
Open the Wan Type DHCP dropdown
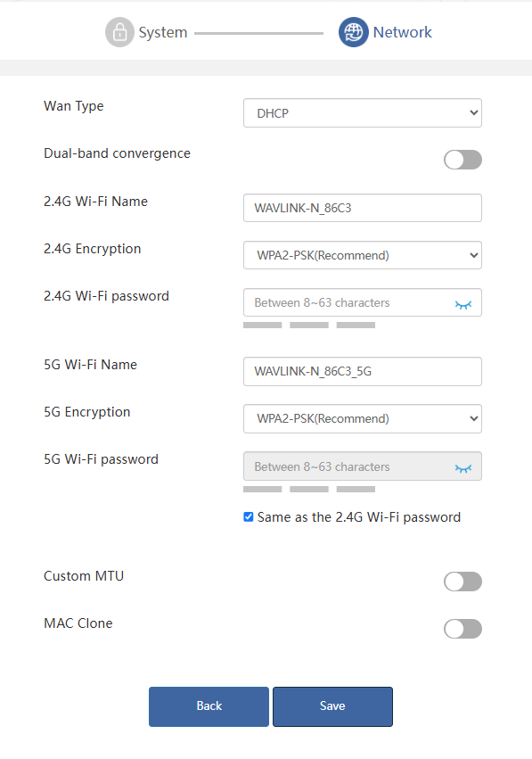coord(363,112)
